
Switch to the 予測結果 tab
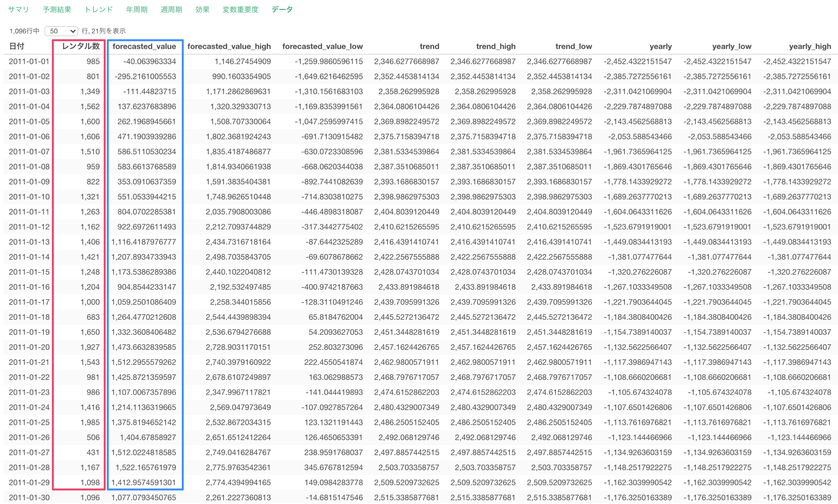click(x=57, y=9)
